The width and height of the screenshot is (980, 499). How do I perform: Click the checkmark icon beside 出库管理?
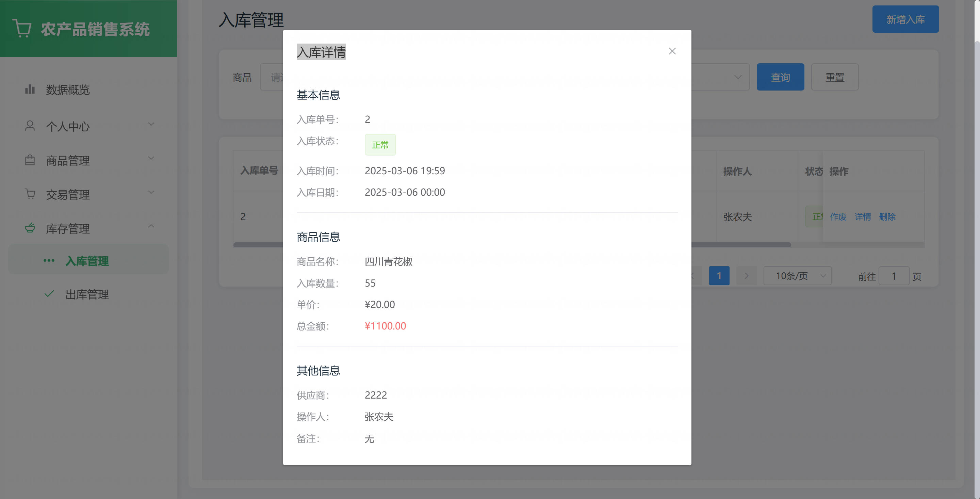pyautogui.click(x=49, y=294)
